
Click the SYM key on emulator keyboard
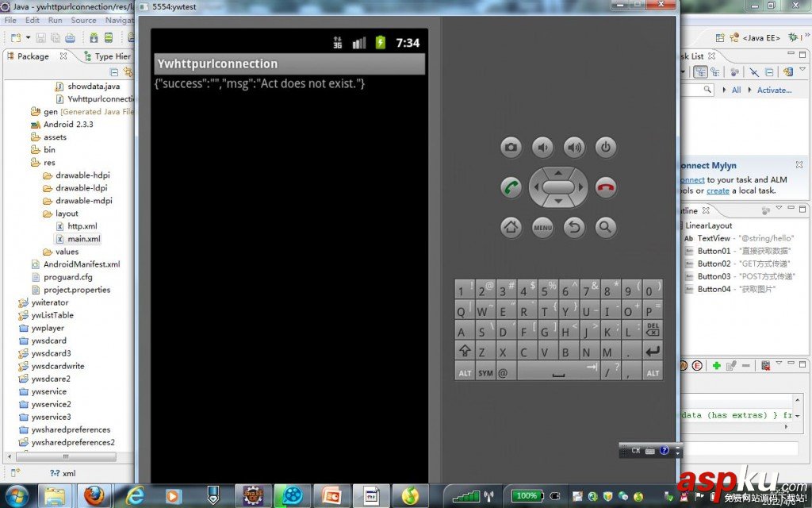click(485, 372)
